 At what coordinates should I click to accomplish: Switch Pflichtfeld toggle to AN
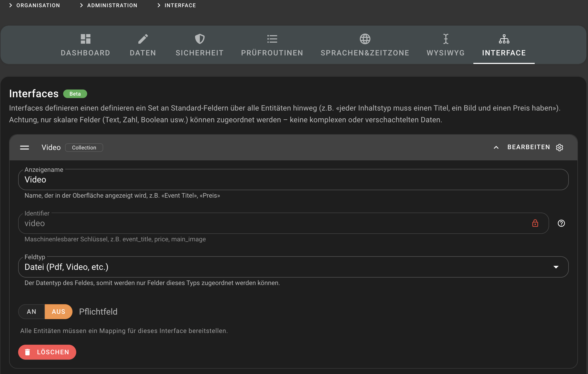click(x=31, y=312)
